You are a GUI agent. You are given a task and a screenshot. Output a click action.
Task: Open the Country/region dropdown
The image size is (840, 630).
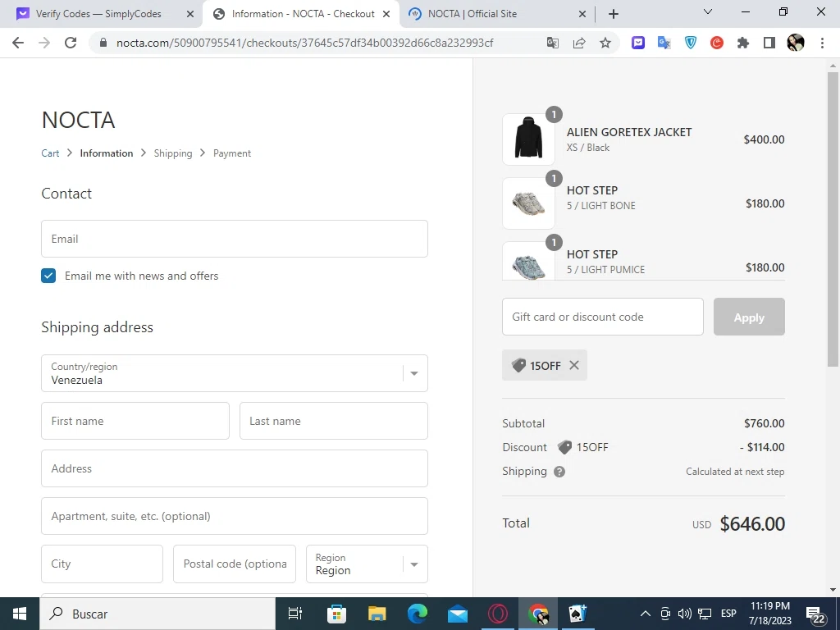(235, 373)
